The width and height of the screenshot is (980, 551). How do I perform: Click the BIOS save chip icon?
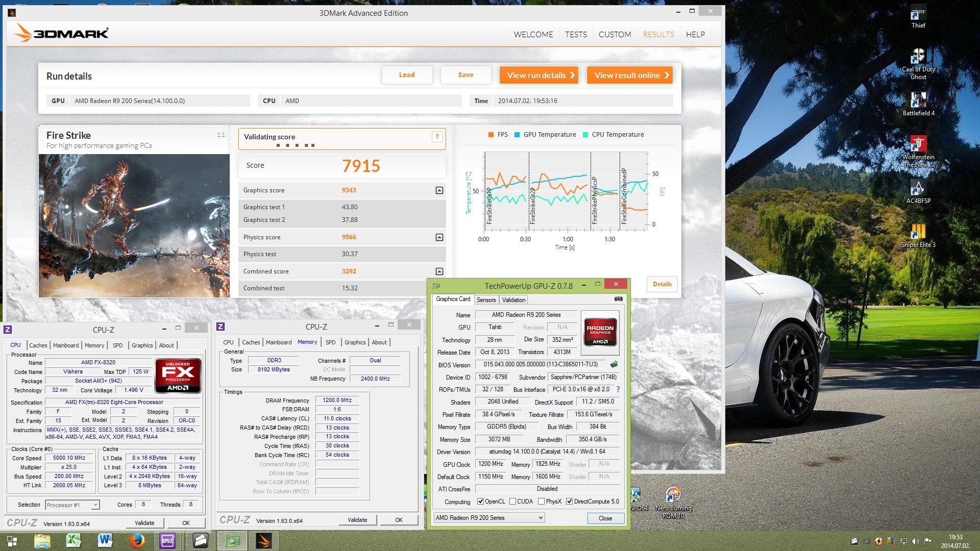click(x=614, y=364)
